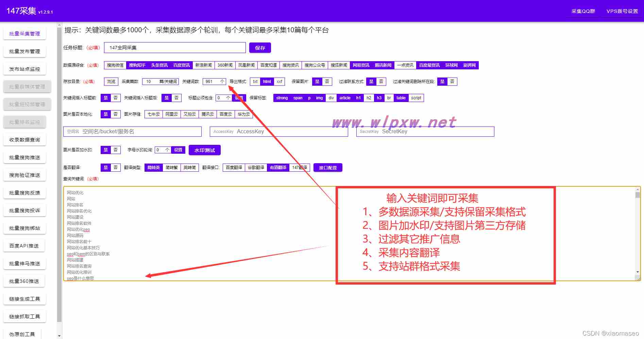This screenshot has height=339, width=644.
Task: Go to 发布站点监控
Action: [24, 69]
